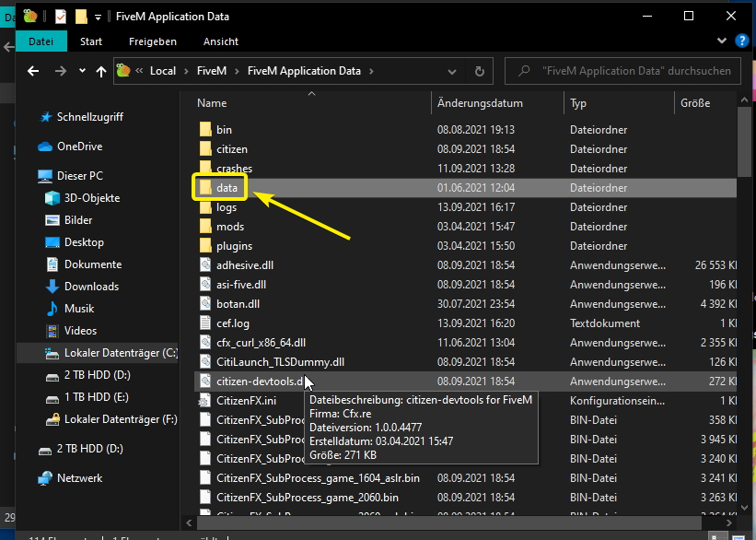Switch to the Ansicht tab
The width and height of the screenshot is (756, 540).
(221, 41)
